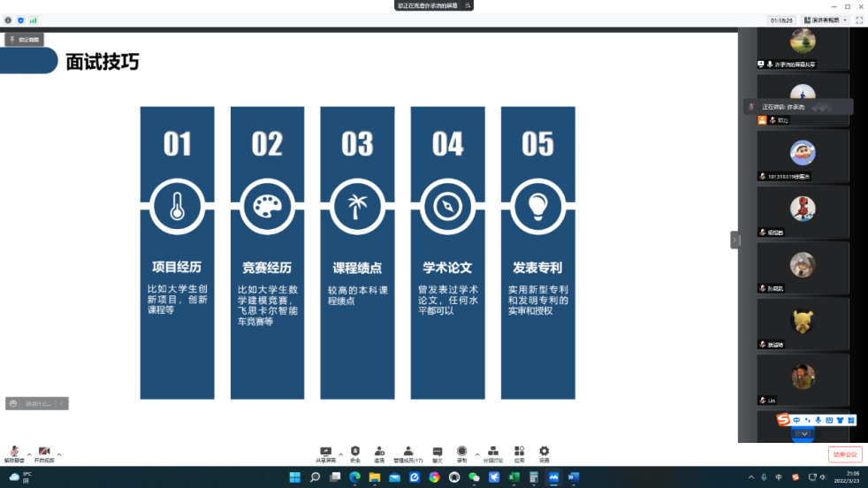Toggle full screen mode icon

(858, 19)
